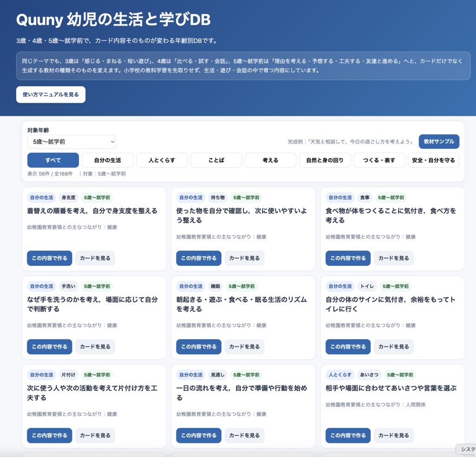Click title 使った物を自分で確認し，次に使いやすいよう整える
Screen dimensions: 476x457
point(242,215)
